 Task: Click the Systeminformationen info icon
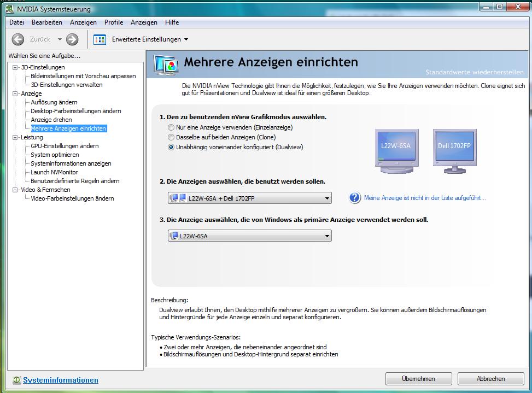[16, 380]
